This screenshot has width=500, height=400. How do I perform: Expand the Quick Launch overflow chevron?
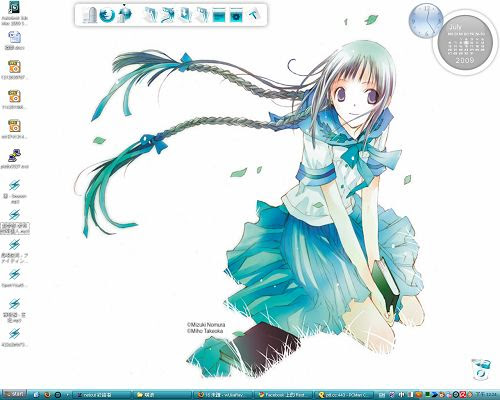point(67,395)
